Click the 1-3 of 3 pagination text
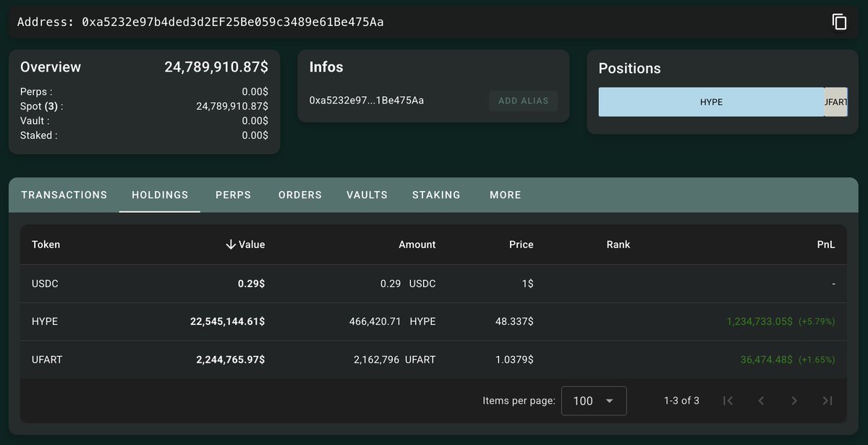868x445 pixels. (x=681, y=401)
